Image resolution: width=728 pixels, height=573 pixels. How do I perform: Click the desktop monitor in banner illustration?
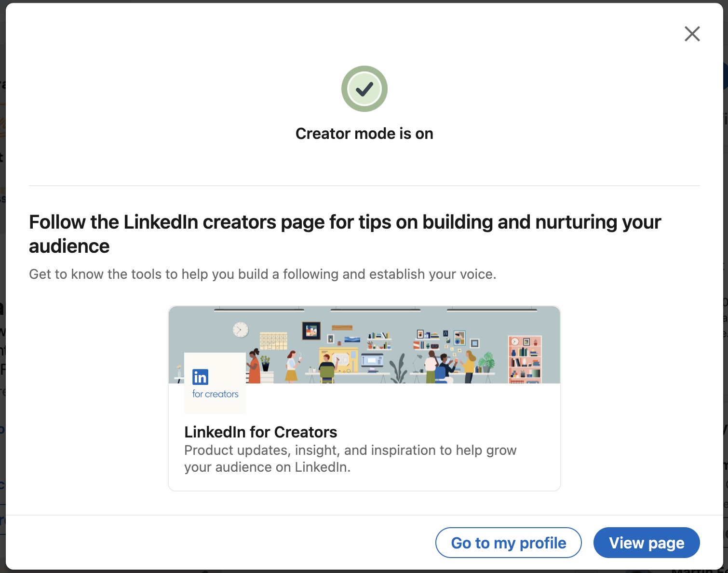(x=372, y=362)
